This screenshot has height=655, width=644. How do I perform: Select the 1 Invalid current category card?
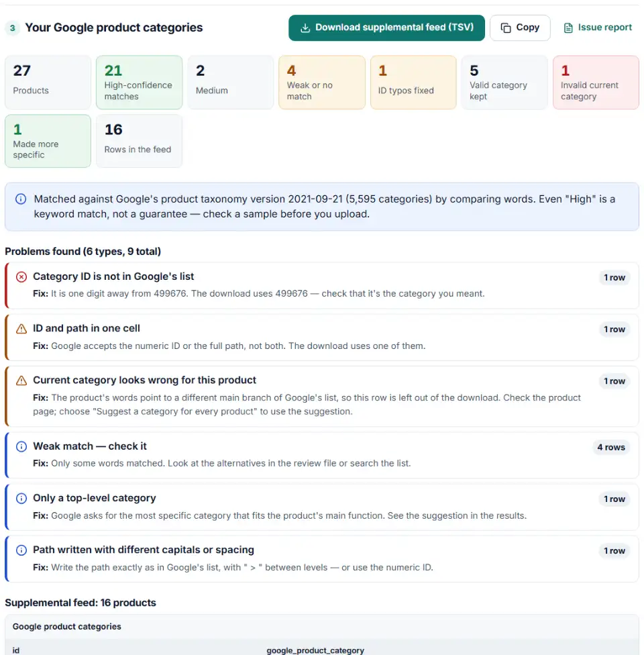pyautogui.click(x=596, y=83)
